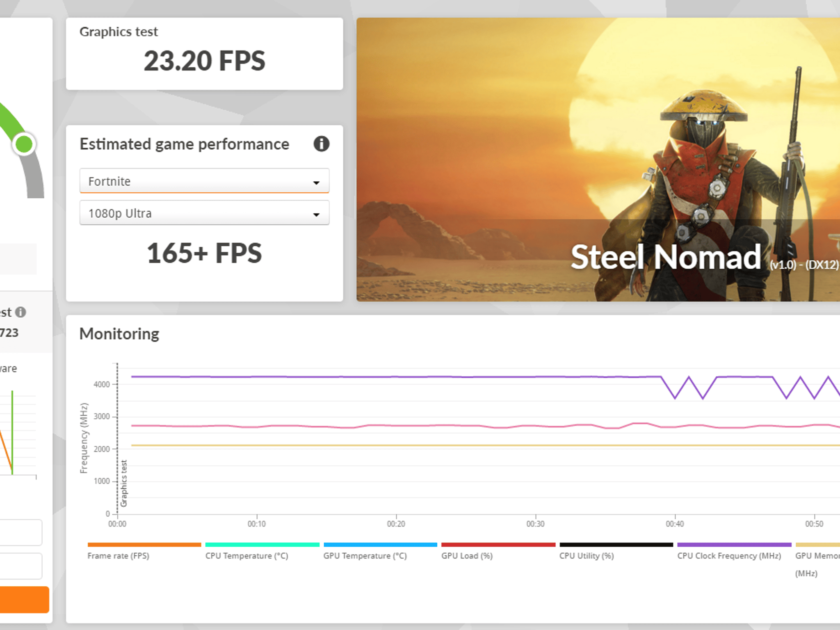The width and height of the screenshot is (840, 630).
Task: Click the orange button in the left panel
Action: 24,600
